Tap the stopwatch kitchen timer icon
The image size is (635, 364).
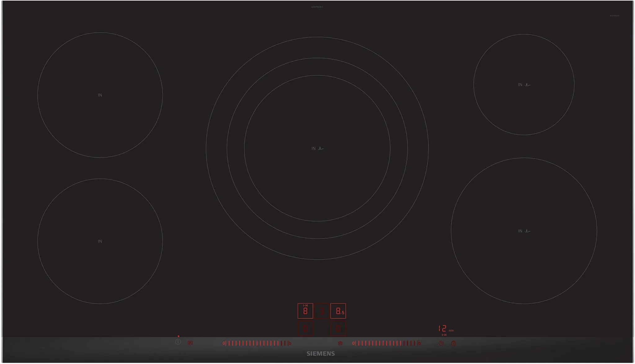tap(453, 343)
